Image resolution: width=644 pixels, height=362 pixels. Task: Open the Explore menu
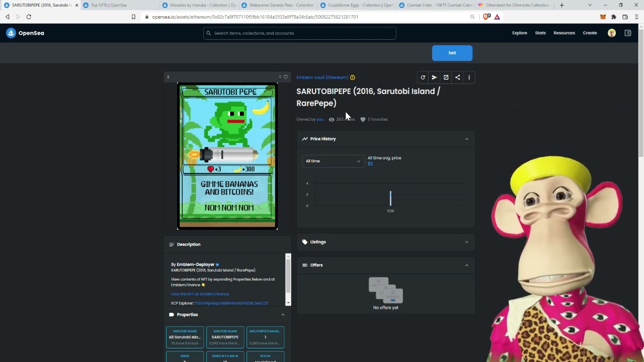[520, 33]
